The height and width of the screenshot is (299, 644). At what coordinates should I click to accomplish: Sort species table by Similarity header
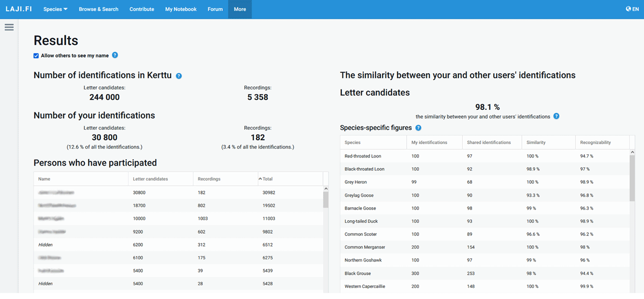pos(537,143)
